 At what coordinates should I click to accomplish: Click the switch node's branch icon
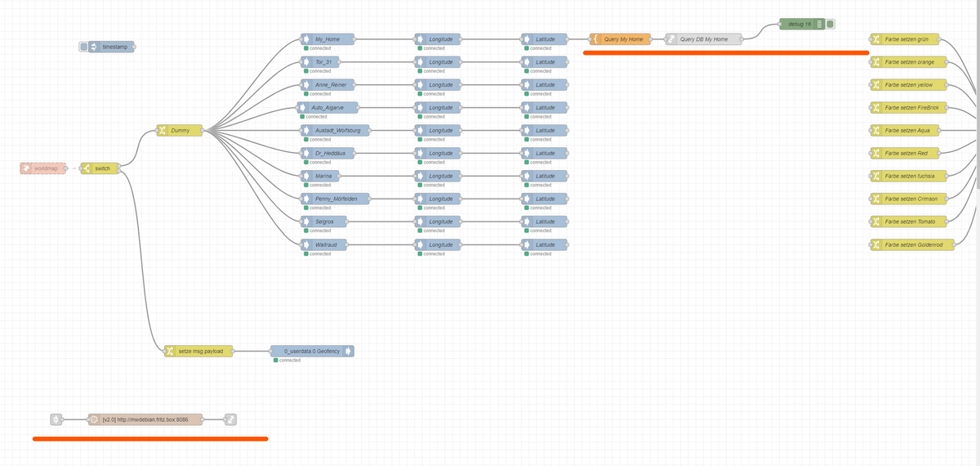[x=86, y=168]
